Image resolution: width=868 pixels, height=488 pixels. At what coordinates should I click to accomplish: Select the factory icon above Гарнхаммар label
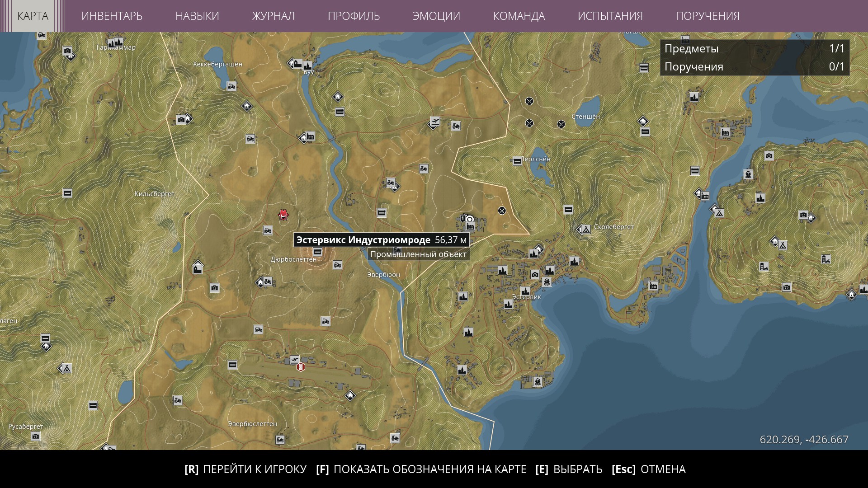click(118, 42)
